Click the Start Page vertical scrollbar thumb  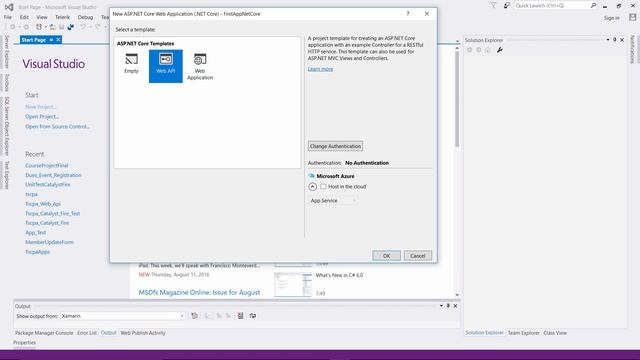(457, 99)
